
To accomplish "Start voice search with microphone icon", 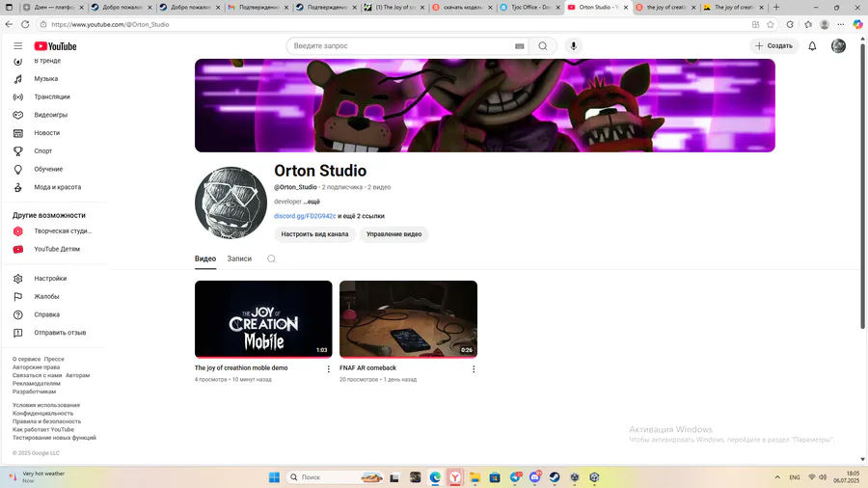I will click(x=574, y=46).
